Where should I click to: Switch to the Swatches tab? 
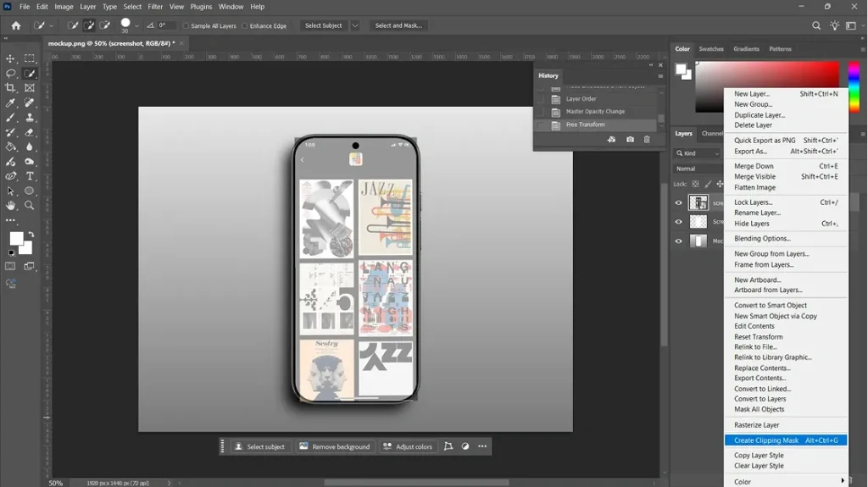[711, 49]
